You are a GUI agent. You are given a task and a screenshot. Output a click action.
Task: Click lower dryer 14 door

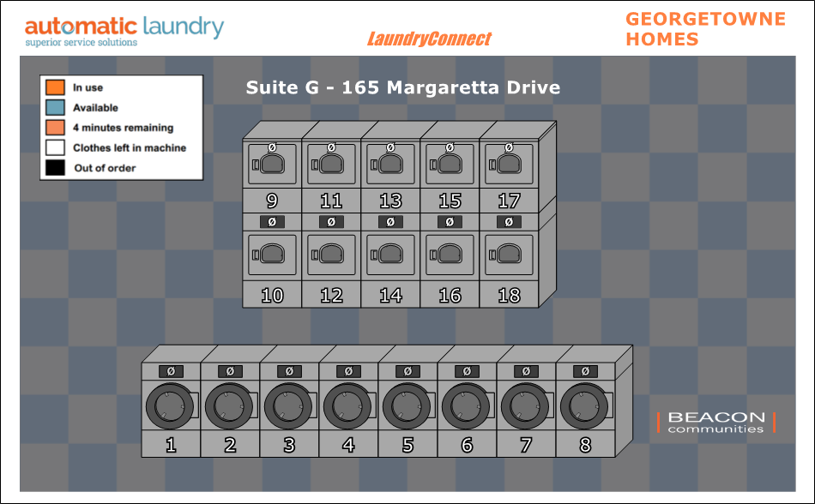[x=390, y=255]
